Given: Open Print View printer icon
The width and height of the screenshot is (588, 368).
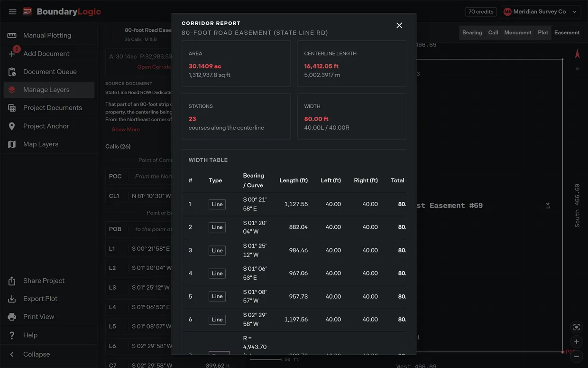Looking at the screenshot, I should (x=12, y=317).
